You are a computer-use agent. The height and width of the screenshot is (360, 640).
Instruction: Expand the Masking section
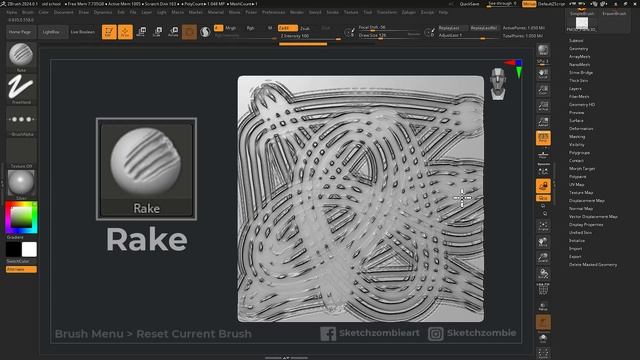(x=577, y=137)
